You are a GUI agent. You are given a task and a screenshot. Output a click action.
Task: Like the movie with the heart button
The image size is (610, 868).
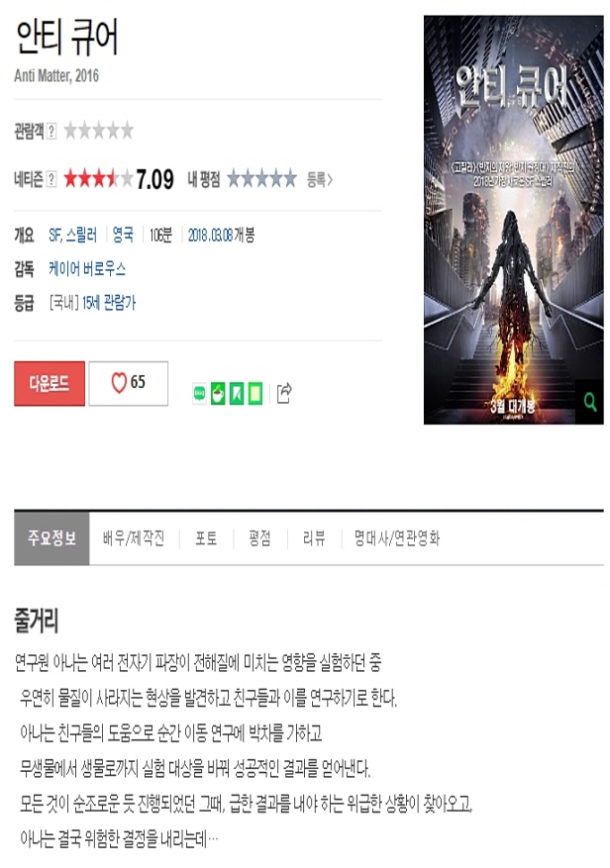[129, 383]
